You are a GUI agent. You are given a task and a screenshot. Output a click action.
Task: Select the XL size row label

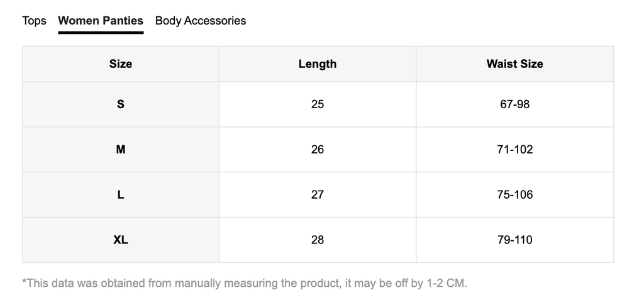[x=121, y=240]
